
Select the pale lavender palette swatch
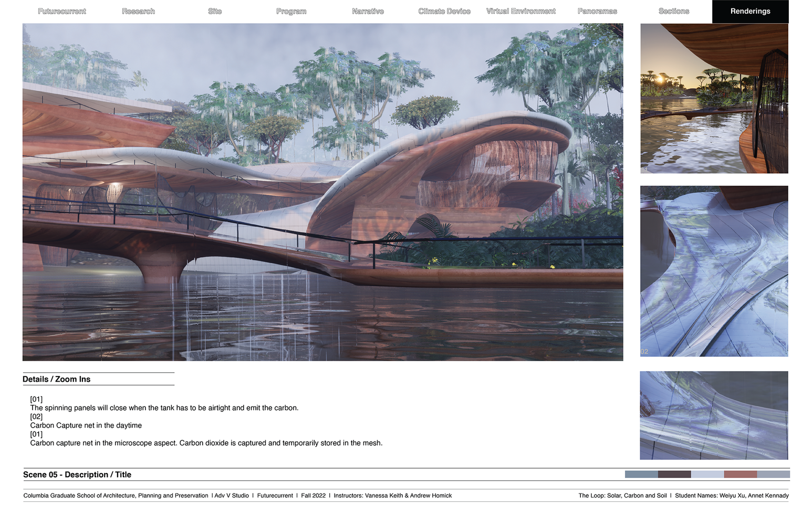[x=707, y=474]
